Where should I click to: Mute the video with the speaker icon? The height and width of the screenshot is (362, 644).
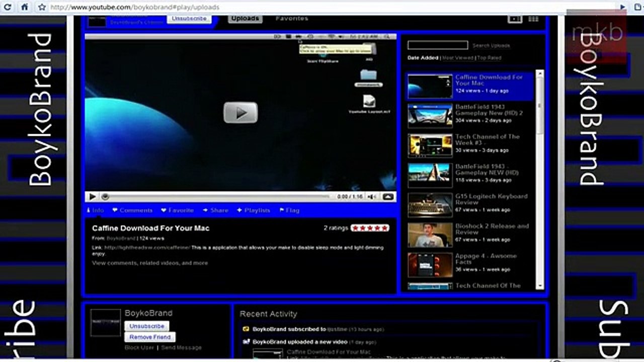click(372, 197)
